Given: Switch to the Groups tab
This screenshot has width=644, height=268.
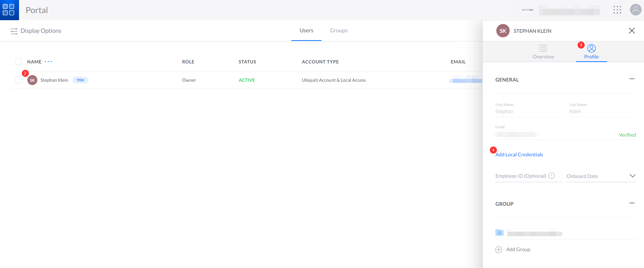Looking at the screenshot, I should click(338, 30).
